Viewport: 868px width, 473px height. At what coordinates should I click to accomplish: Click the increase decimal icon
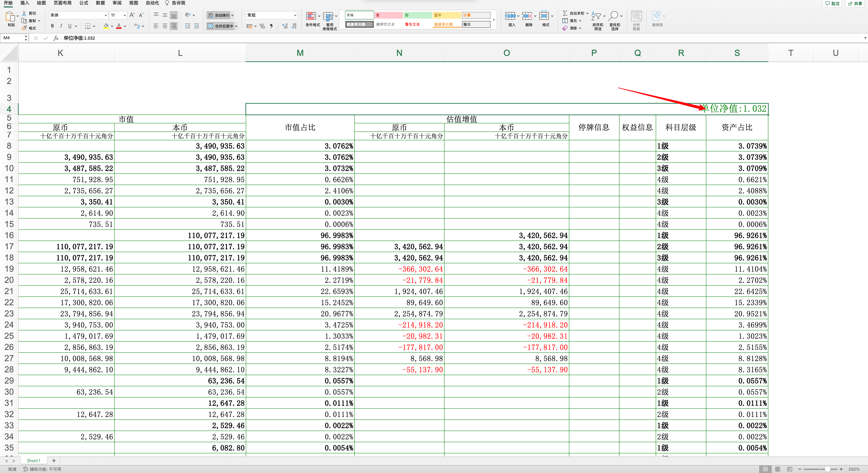click(285, 26)
